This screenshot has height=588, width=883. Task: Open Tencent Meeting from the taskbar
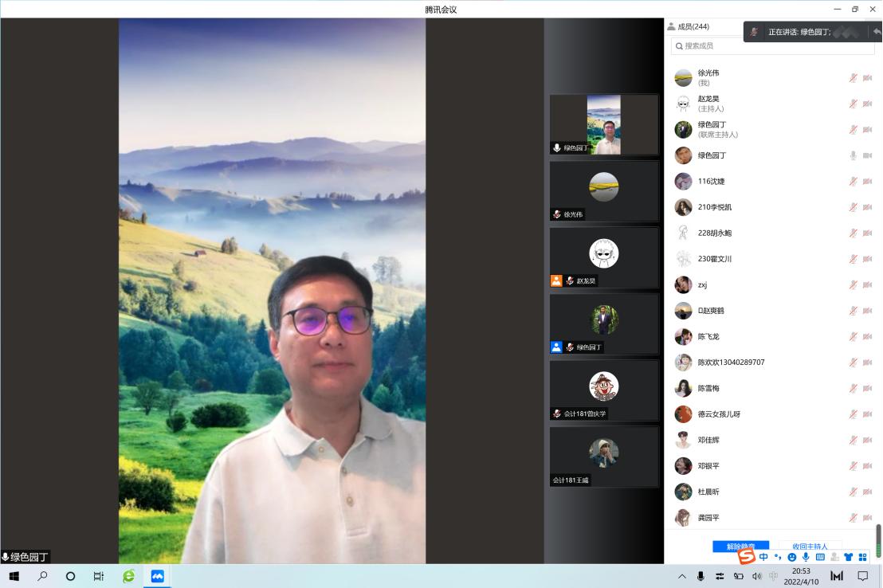coord(158,576)
